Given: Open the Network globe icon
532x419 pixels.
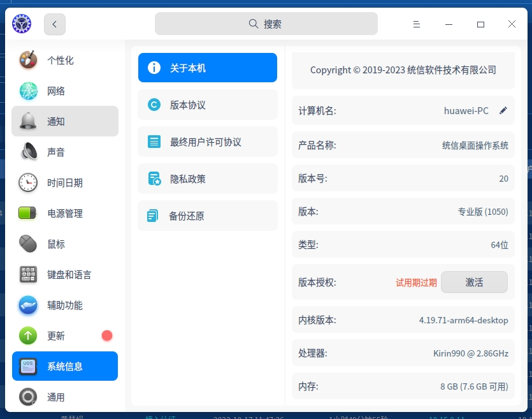Looking at the screenshot, I should click(28, 91).
